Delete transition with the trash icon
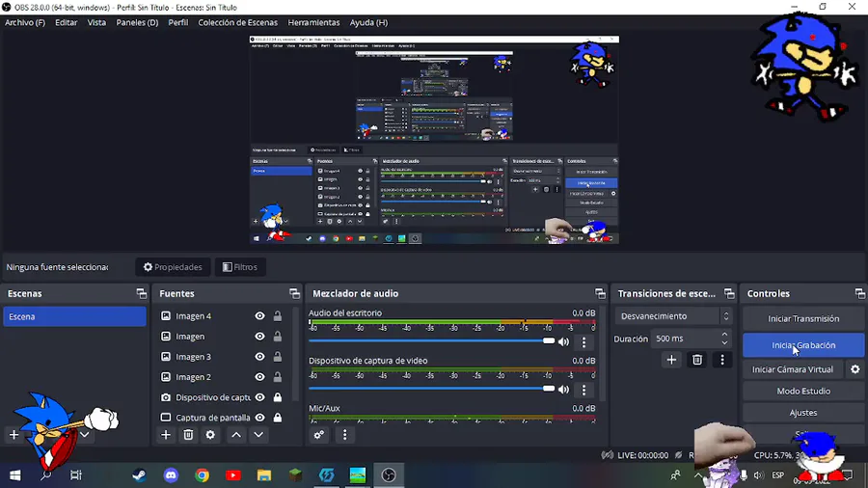 pyautogui.click(x=697, y=360)
